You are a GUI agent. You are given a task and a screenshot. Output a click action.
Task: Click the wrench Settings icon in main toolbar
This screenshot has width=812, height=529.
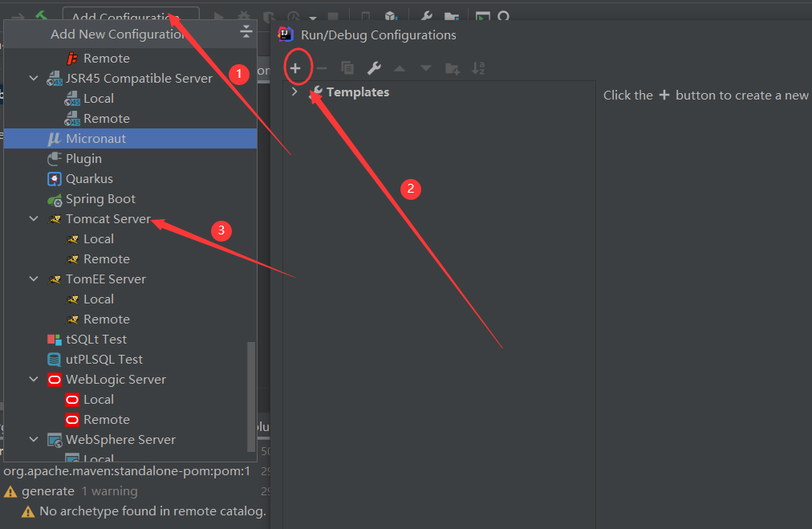point(426,17)
